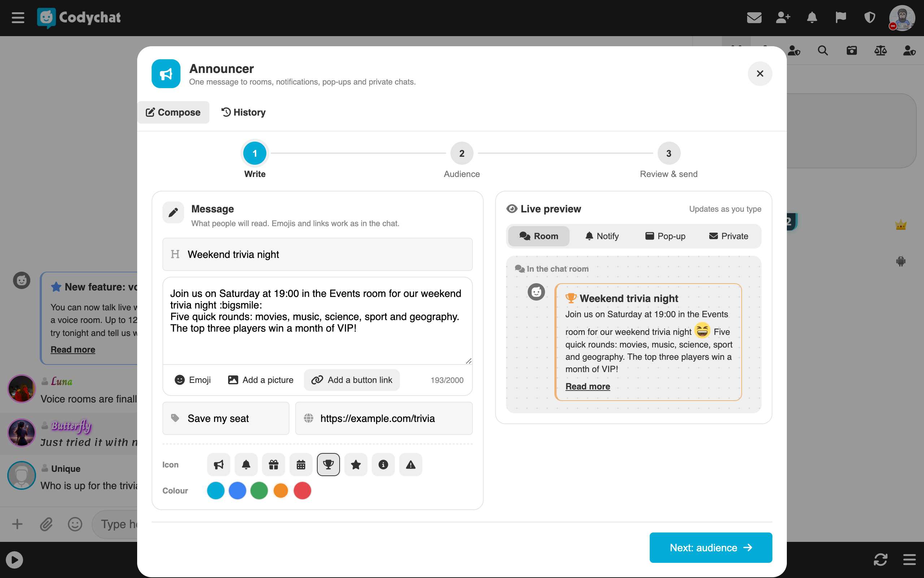Select the megaphone announcement icon

tap(218, 465)
